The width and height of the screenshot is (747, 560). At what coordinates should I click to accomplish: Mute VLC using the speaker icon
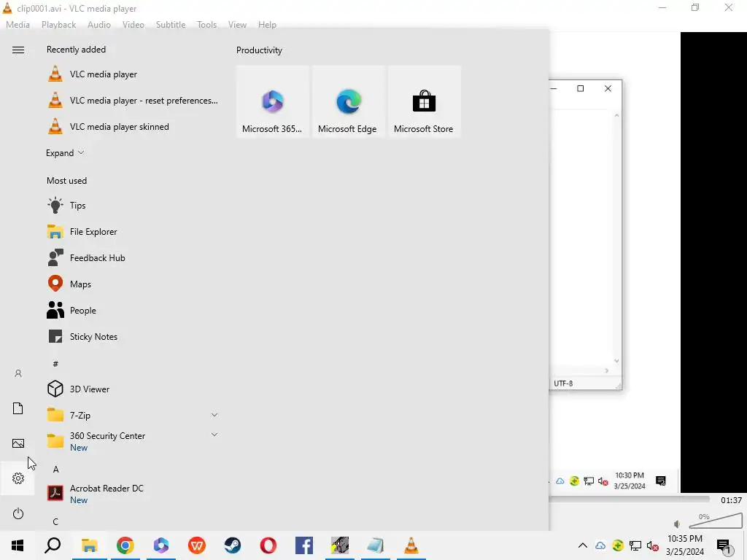pos(677,524)
